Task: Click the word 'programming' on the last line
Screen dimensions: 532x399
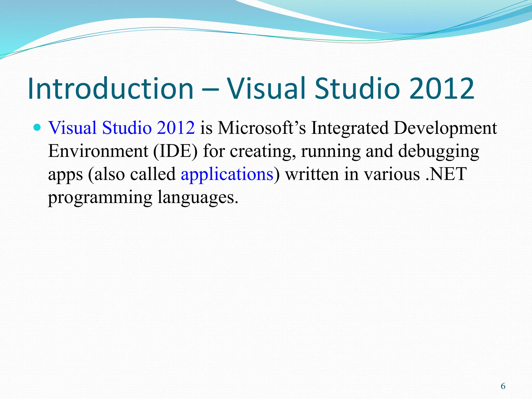Action: click(x=100, y=197)
